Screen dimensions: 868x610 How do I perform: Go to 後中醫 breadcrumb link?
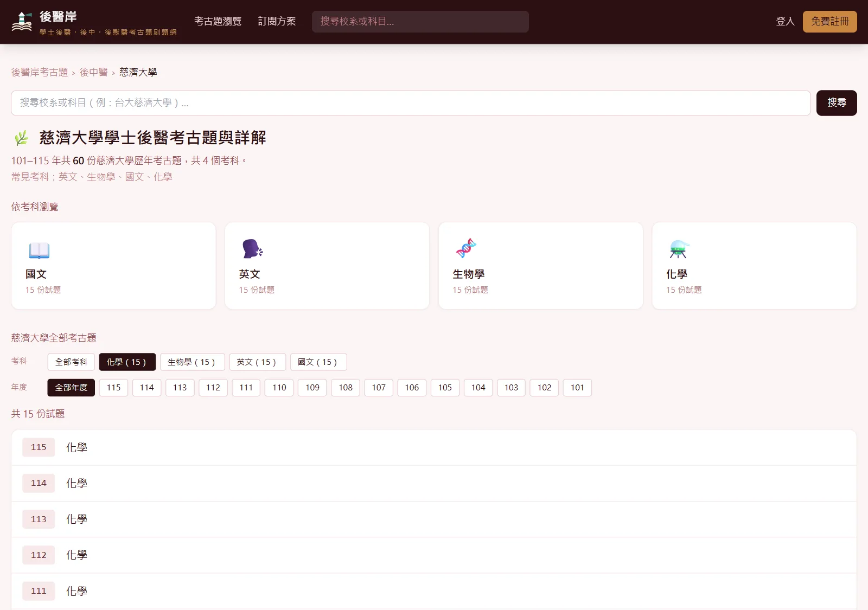93,72
